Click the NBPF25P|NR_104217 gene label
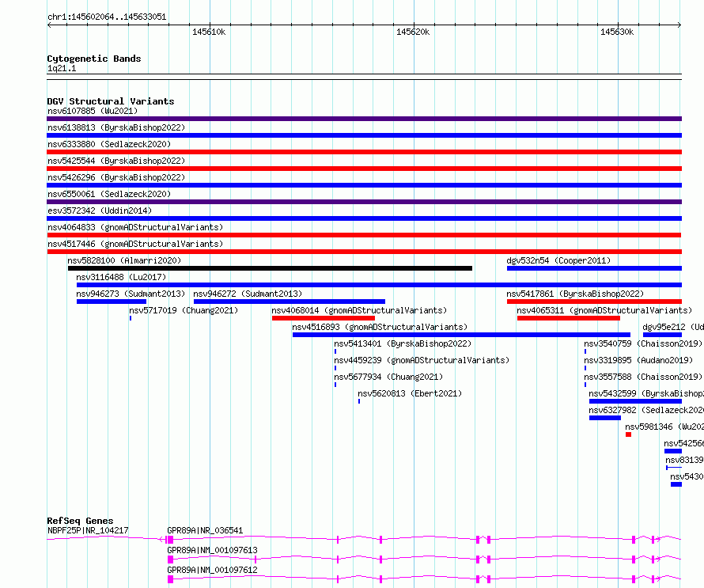The width and height of the screenshot is (704, 588). pyautogui.click(x=88, y=530)
